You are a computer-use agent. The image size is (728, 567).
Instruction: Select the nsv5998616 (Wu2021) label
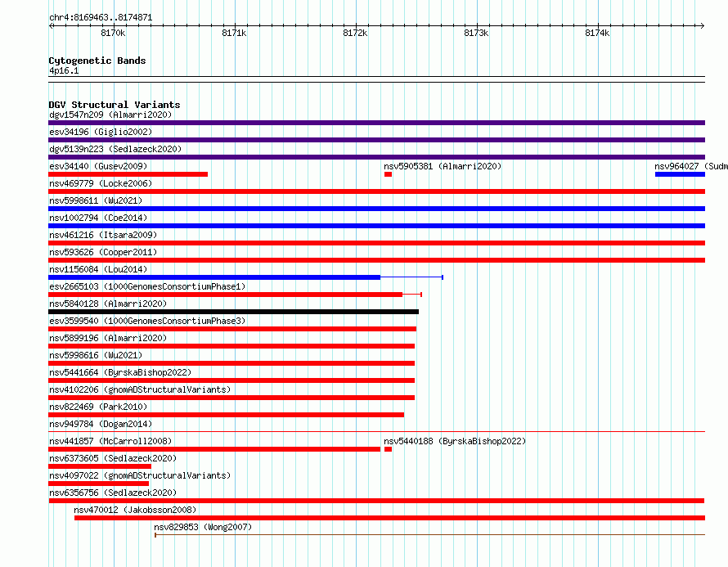pos(96,355)
